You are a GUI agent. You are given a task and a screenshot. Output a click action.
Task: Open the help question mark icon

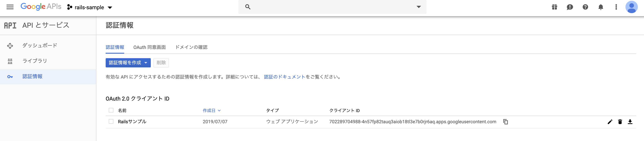(x=585, y=7)
